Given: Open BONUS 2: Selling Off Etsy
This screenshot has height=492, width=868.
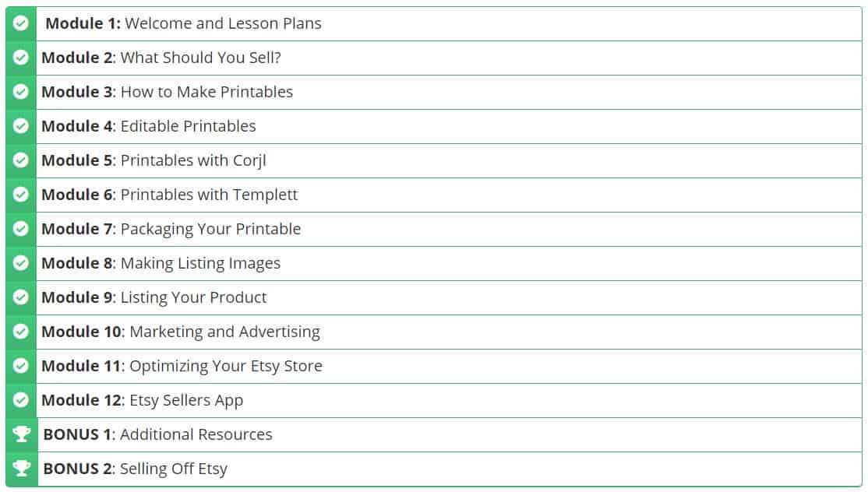Looking at the screenshot, I should click(x=449, y=469).
